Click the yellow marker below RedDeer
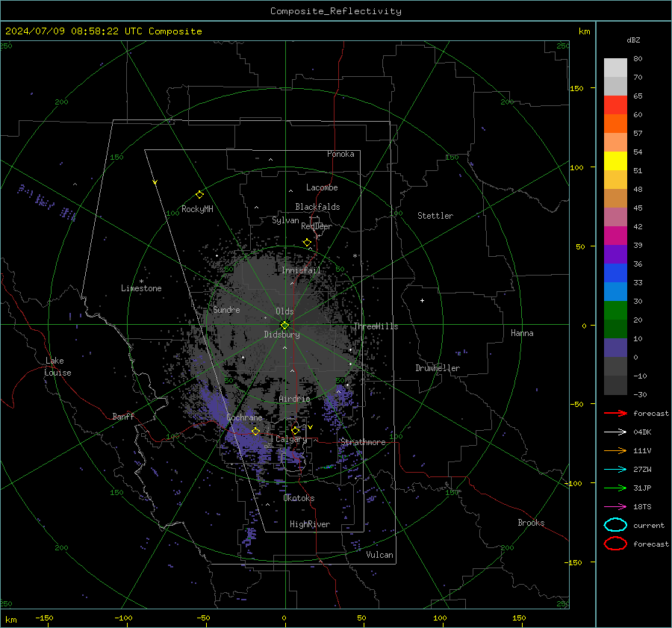Viewport: 672px width, 628px height. [307, 243]
